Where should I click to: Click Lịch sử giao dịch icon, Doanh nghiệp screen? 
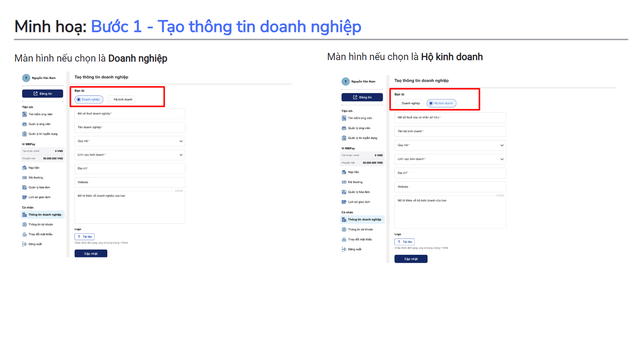[x=24, y=197]
